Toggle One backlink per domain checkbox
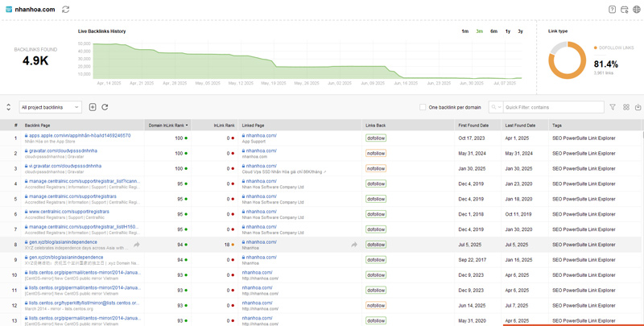 point(423,107)
